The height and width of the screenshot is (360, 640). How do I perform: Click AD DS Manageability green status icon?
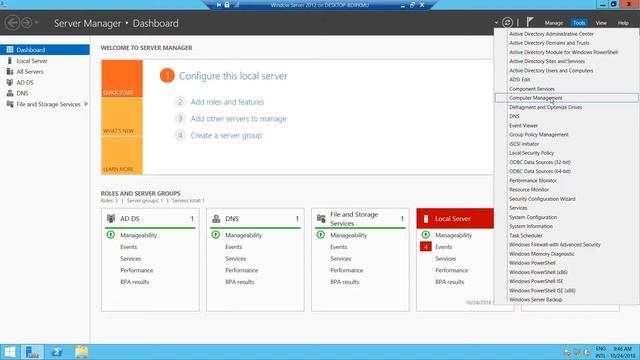(111, 235)
